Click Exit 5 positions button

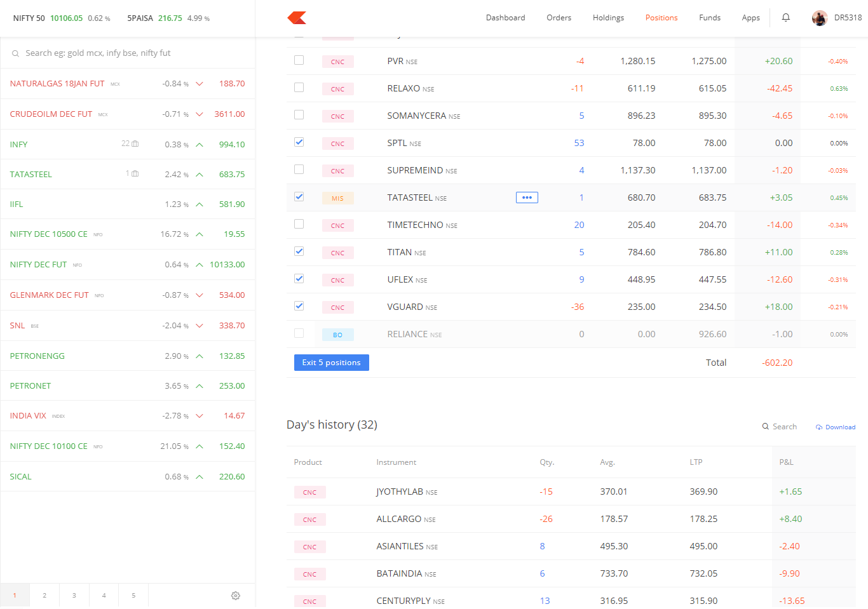[x=332, y=363]
